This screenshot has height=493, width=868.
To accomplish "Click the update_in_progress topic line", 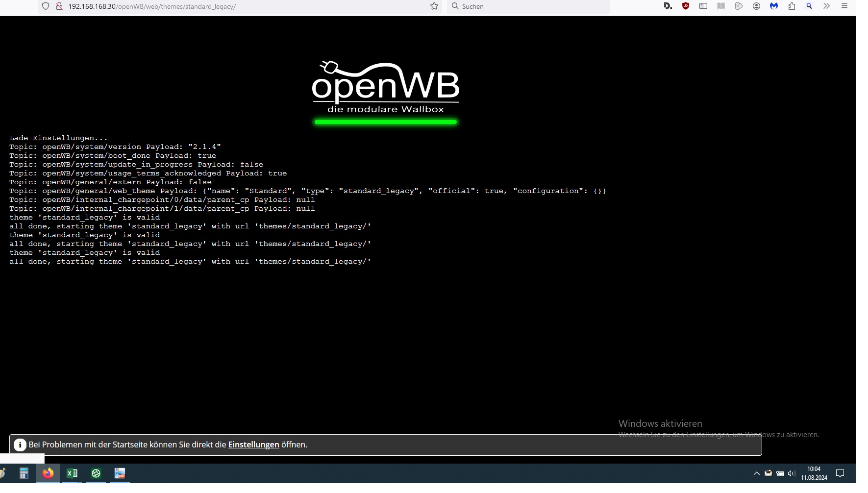I will [136, 165].
